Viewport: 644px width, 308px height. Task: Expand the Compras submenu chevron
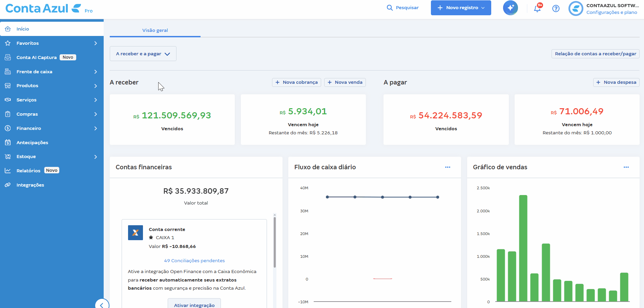tap(96, 114)
